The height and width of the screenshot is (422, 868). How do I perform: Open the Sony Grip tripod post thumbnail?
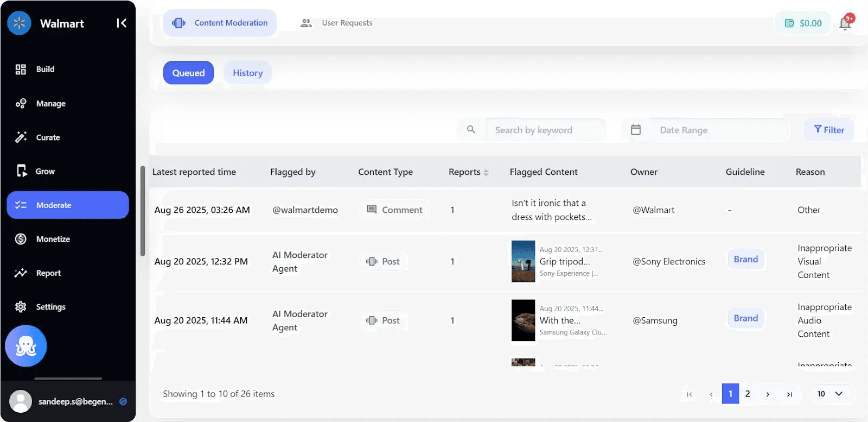click(523, 261)
